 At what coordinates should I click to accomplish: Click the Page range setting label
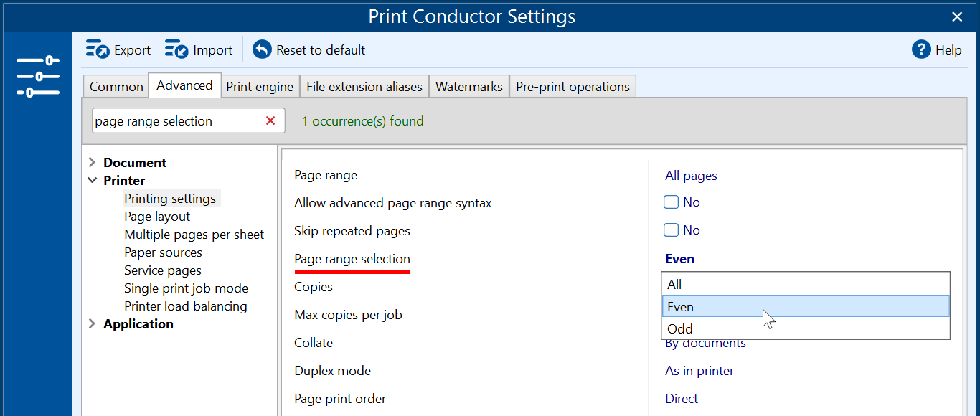coord(326,175)
